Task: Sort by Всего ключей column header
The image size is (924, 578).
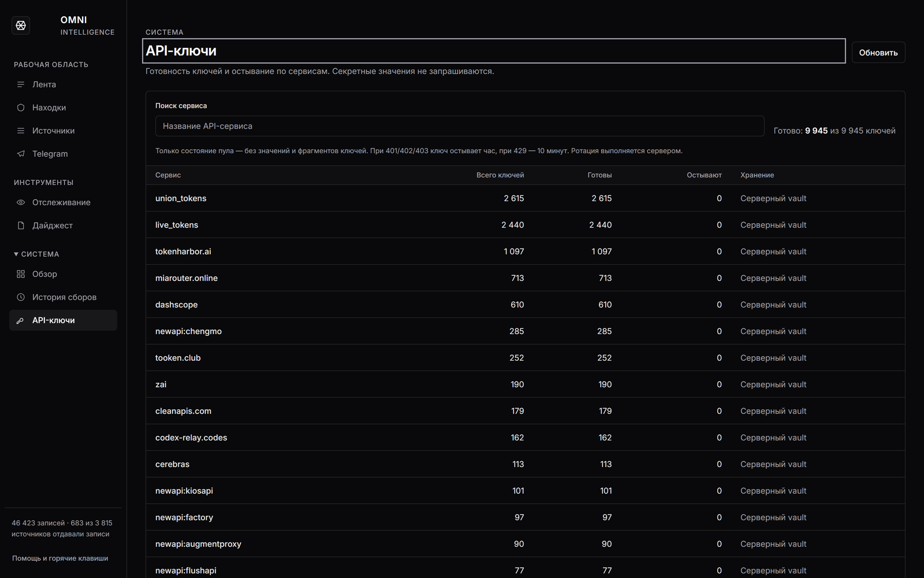Action: click(500, 175)
